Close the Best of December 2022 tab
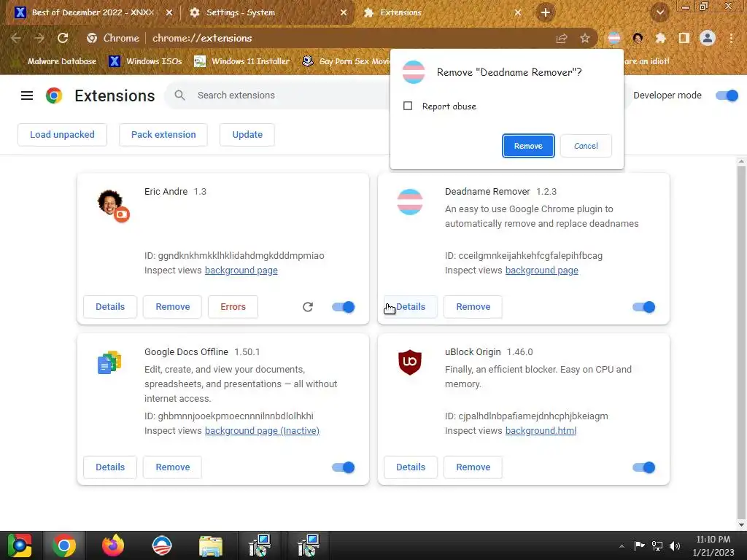Image resolution: width=747 pixels, height=560 pixels. click(x=169, y=12)
